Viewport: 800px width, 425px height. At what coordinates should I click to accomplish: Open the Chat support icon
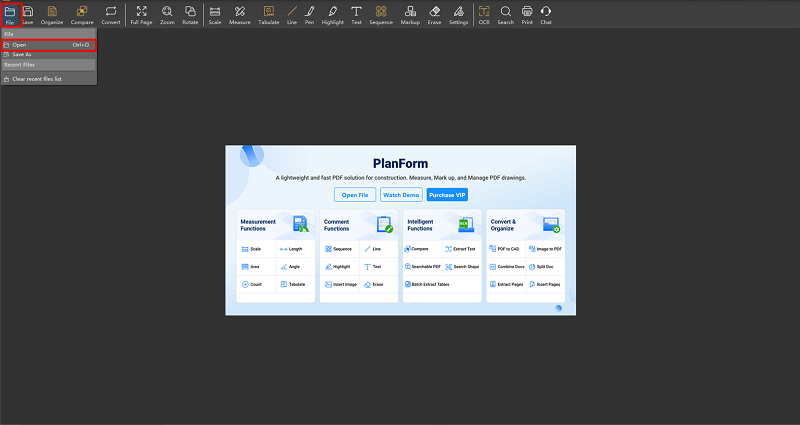tap(546, 15)
